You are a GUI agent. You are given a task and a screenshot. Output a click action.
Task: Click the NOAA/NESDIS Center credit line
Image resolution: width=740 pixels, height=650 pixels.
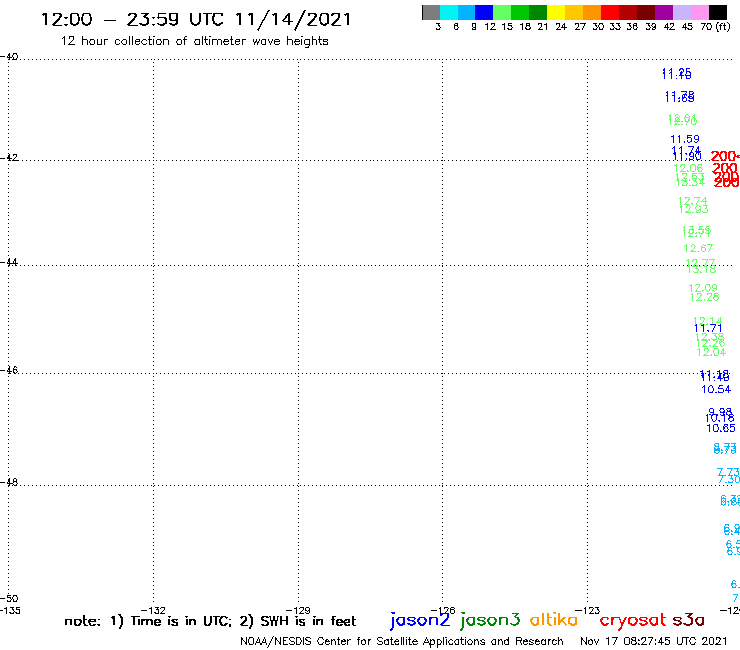(x=402, y=641)
